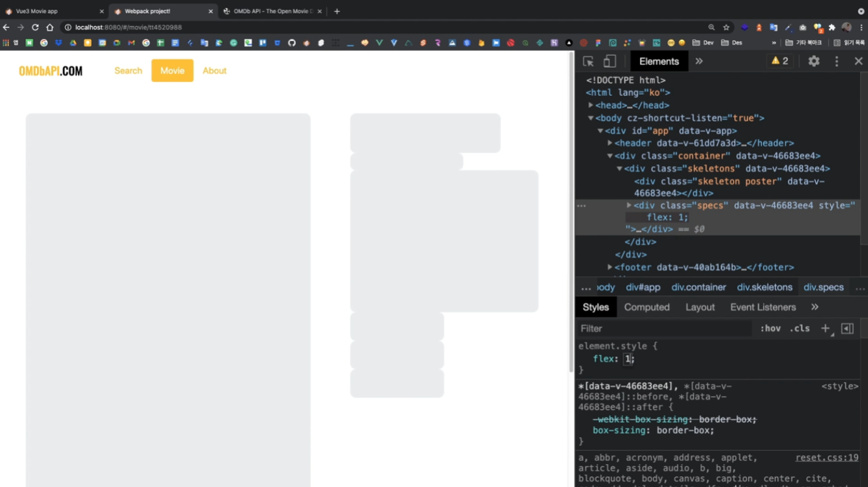
Task: Collapse the div id app node
Action: point(600,131)
